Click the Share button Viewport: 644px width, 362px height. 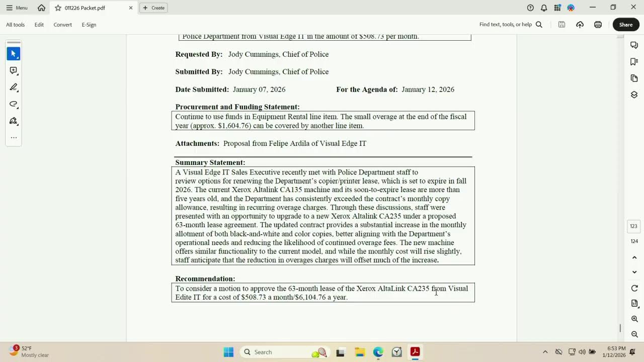coord(626,25)
